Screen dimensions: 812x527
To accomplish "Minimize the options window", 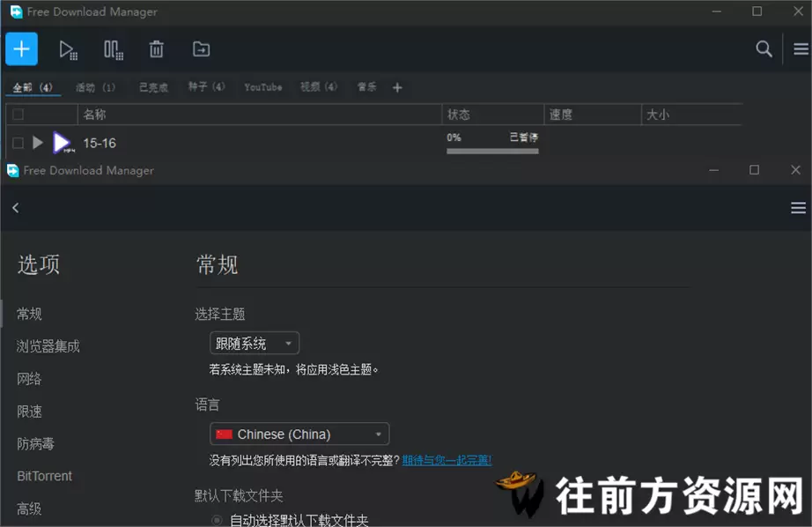I will click(x=713, y=170).
